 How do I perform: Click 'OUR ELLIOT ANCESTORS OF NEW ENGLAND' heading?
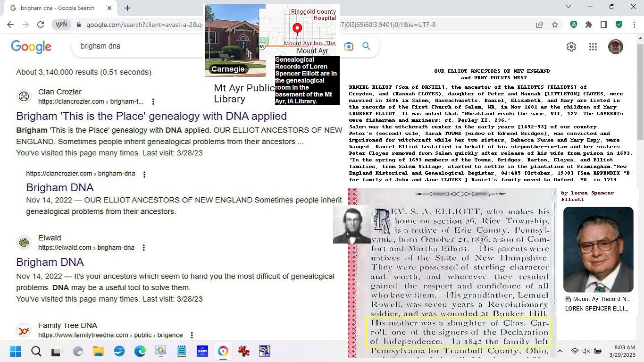[x=492, y=71]
